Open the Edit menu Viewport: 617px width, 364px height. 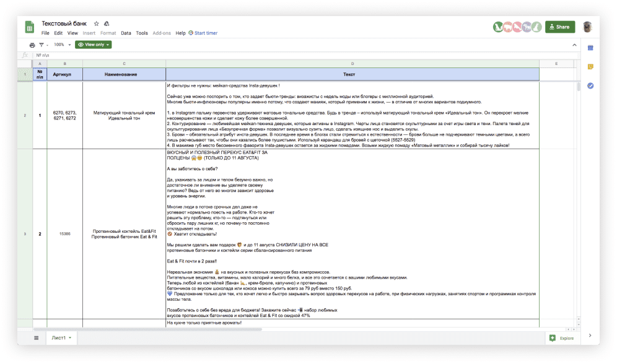tap(58, 33)
